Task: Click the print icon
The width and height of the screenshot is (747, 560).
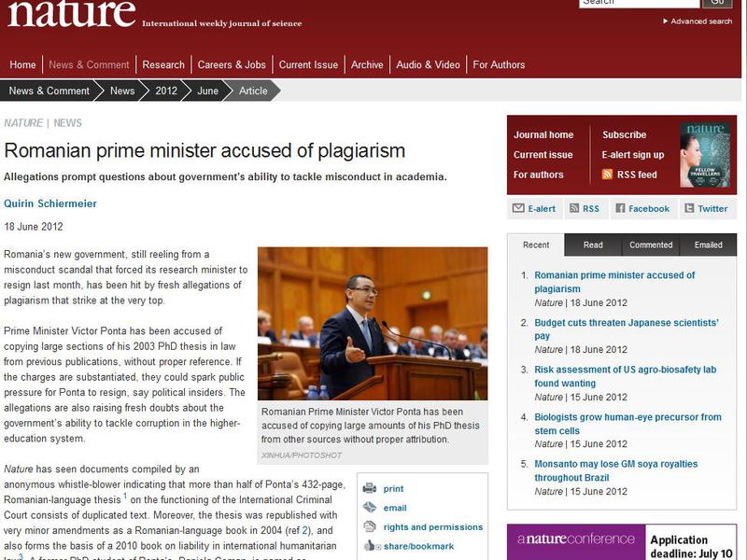Action: [x=370, y=488]
